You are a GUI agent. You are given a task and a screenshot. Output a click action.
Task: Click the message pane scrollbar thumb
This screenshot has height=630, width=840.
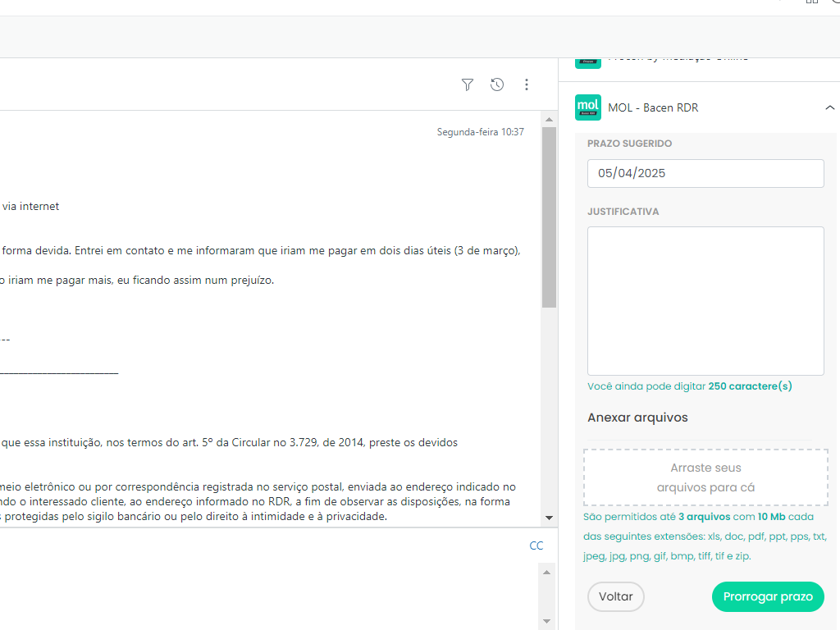coord(549,217)
